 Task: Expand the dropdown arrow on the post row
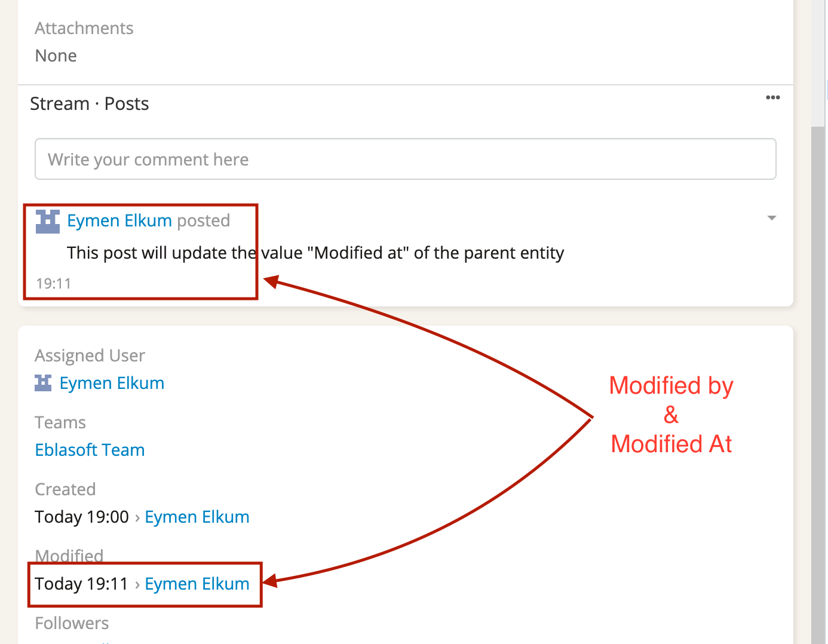point(771,218)
